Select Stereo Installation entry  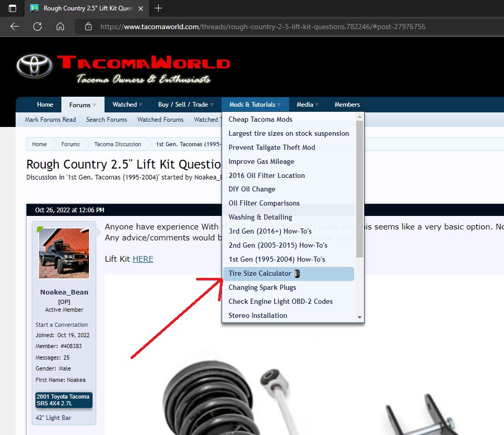click(x=289, y=316)
